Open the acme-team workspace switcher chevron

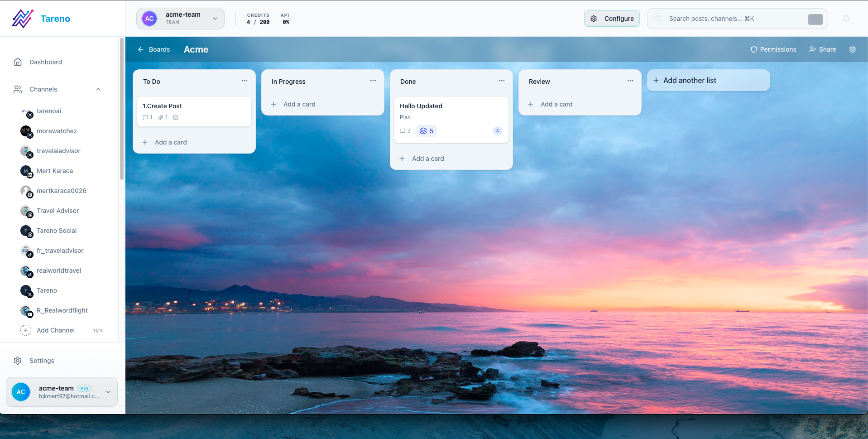pos(215,19)
